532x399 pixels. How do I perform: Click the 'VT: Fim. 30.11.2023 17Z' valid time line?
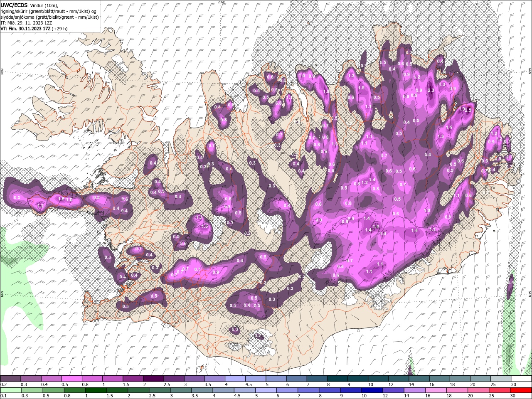coord(25,29)
